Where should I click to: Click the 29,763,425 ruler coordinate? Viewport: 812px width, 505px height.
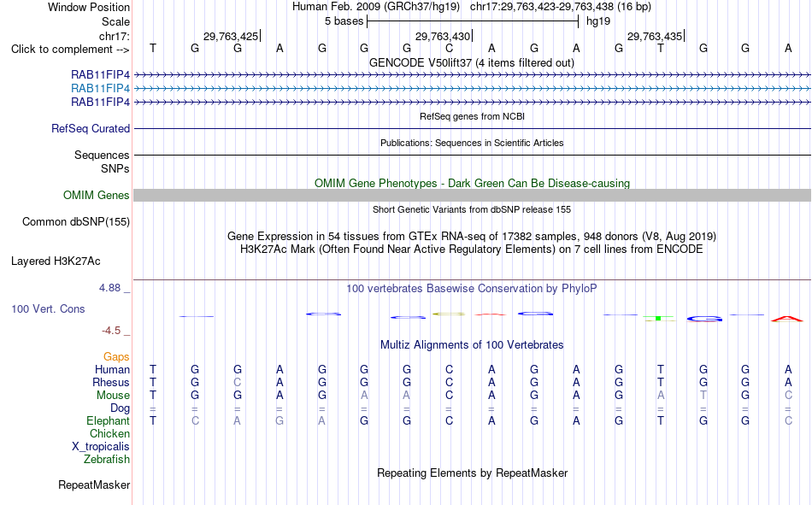231,36
